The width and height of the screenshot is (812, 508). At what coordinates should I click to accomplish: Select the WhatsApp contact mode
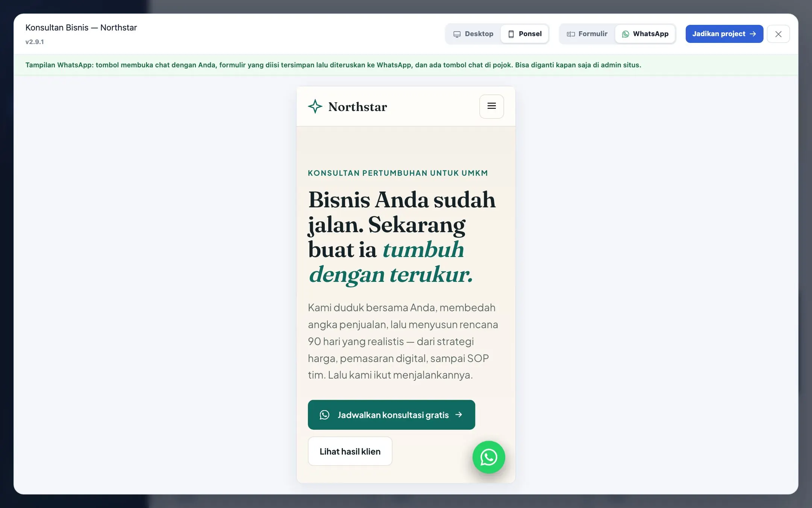[645, 34]
